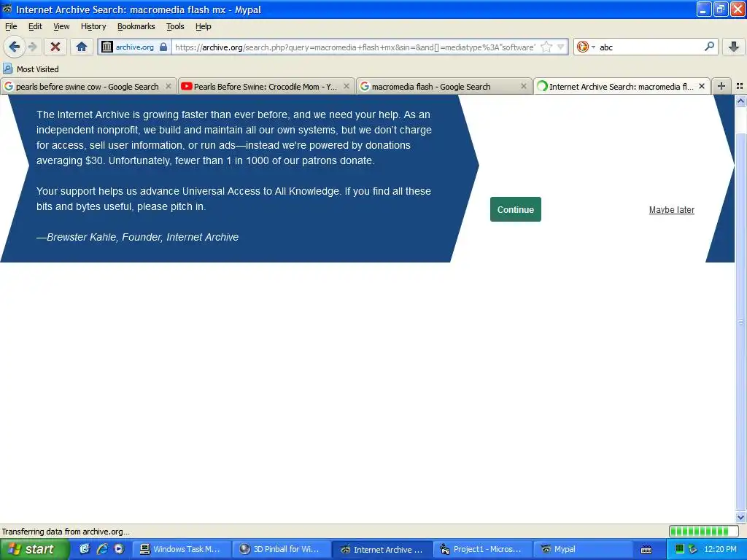Stop loading with the red X button

[x=55, y=47]
